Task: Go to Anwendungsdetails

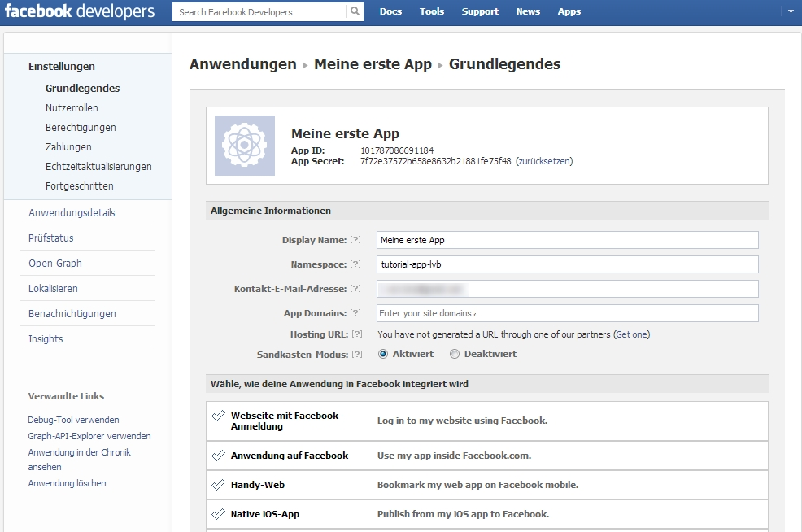Action: point(72,213)
